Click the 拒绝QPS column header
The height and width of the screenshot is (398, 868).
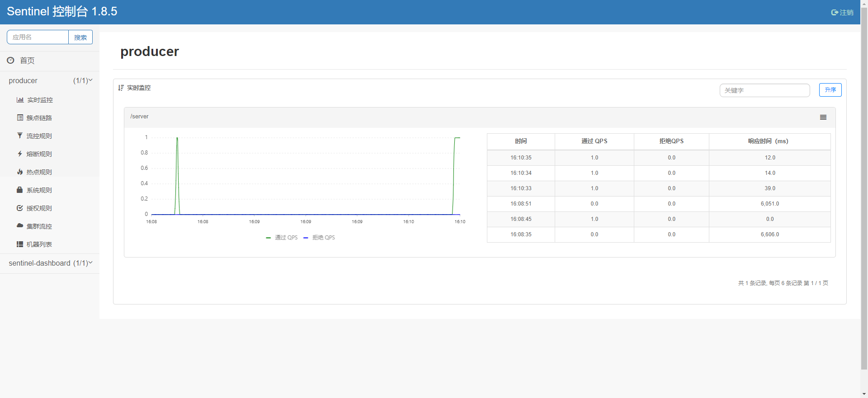(671, 141)
